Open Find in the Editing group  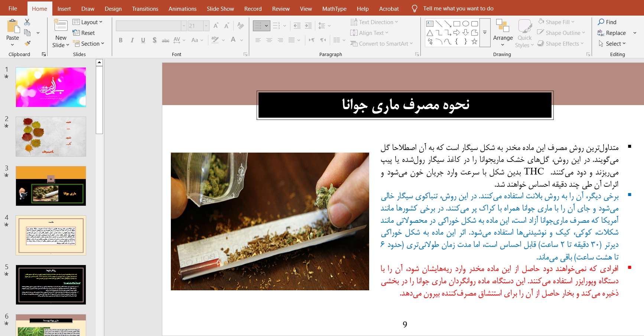[x=607, y=22]
